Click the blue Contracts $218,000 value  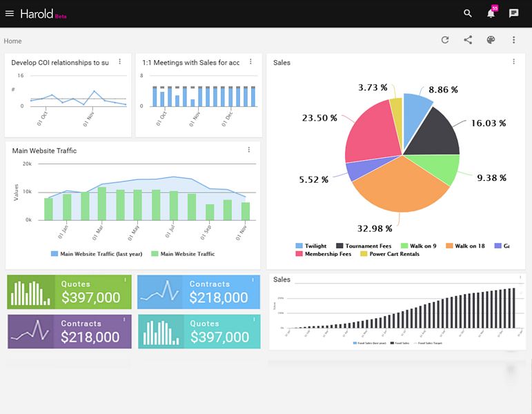219,297
